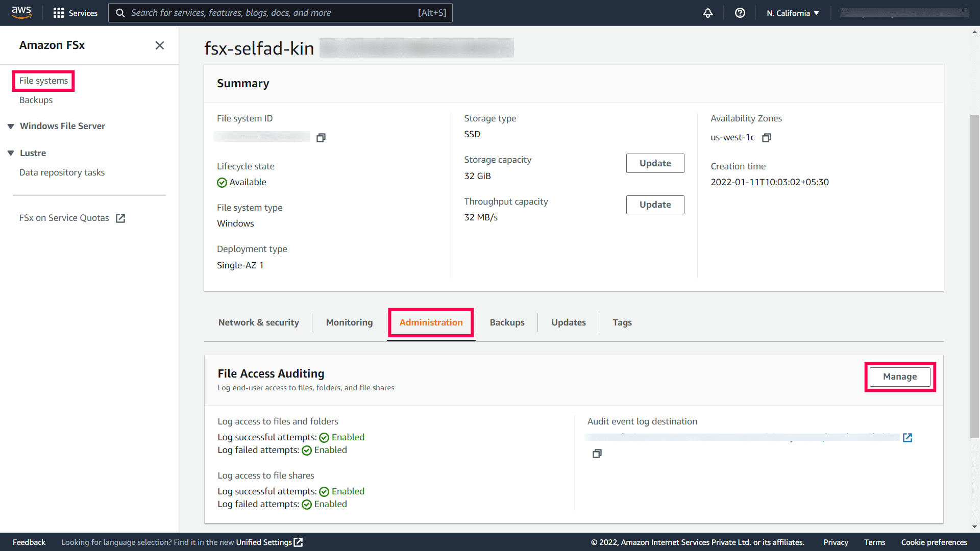980x551 pixels.
Task: Copy the File system ID
Action: 321,138
